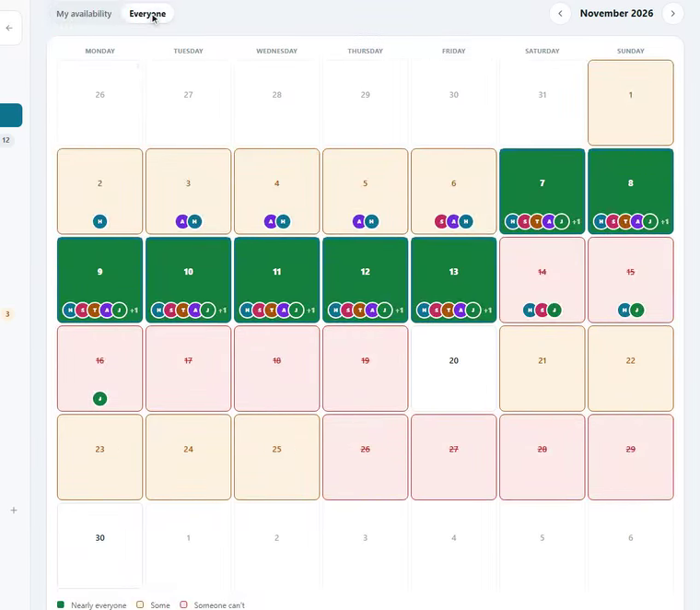The width and height of the screenshot is (700, 610).
Task: Click the H avatar on November 2
Action: click(100, 221)
